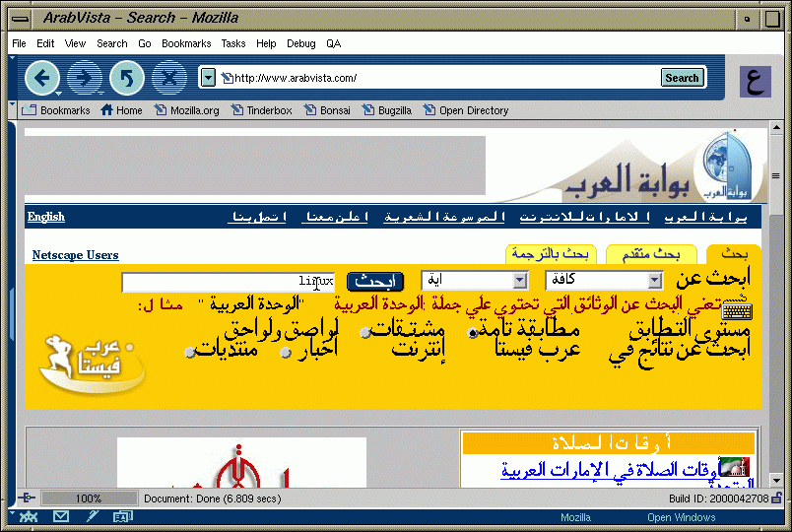Image resolution: width=792 pixels, height=532 pixels.
Task: Click the بوابة العرب globe logo
Action: click(726, 166)
